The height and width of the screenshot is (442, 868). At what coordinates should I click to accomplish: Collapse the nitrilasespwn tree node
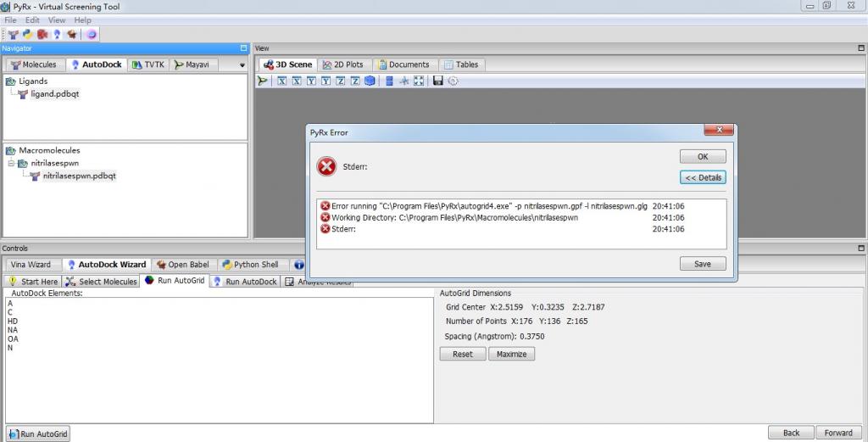[x=10, y=164]
